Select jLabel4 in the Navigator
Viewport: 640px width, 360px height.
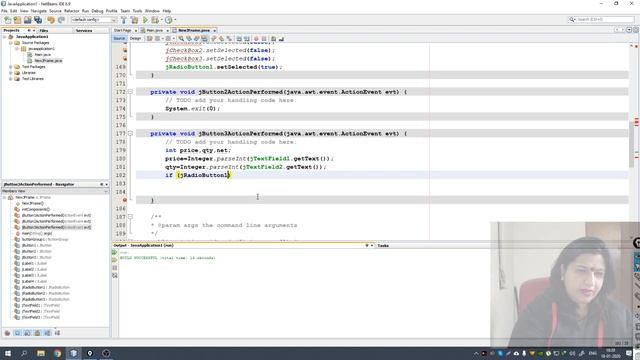point(34,281)
